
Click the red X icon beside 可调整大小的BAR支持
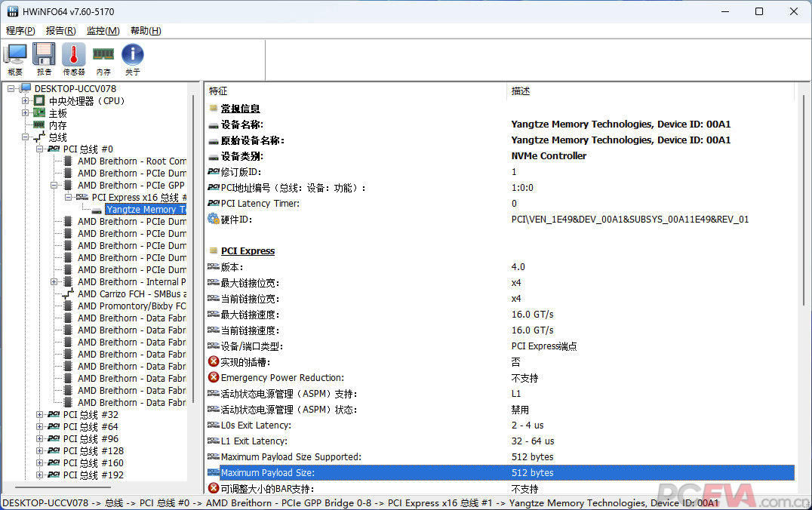214,488
